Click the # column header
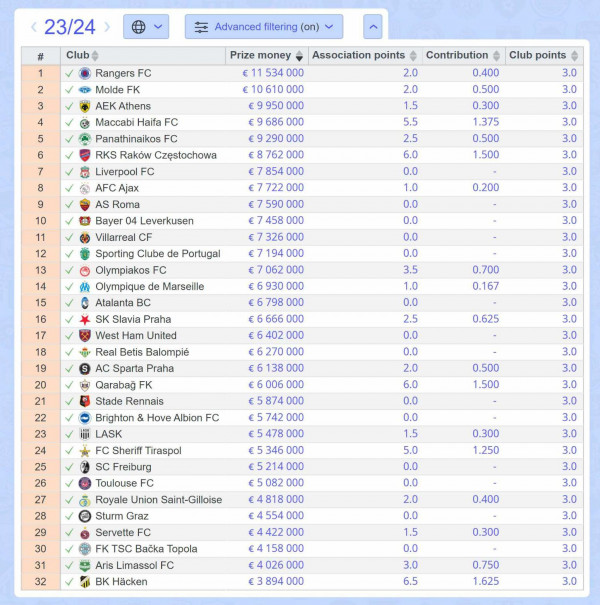The width and height of the screenshot is (600, 605). click(41, 56)
